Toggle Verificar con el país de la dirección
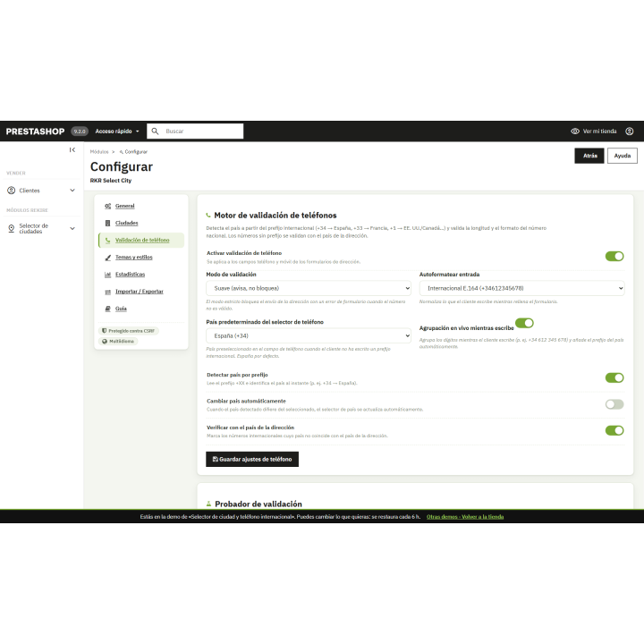The image size is (644, 644). [x=614, y=430]
